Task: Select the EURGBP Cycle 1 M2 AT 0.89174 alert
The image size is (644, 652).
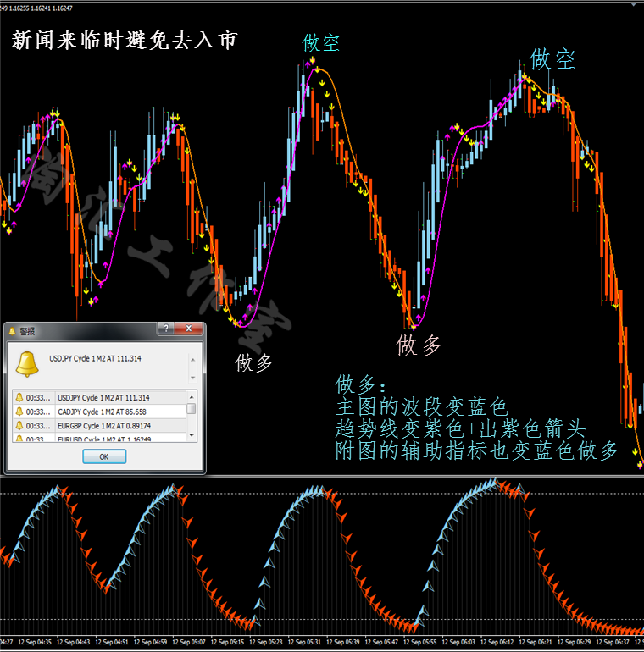Action: click(99, 426)
